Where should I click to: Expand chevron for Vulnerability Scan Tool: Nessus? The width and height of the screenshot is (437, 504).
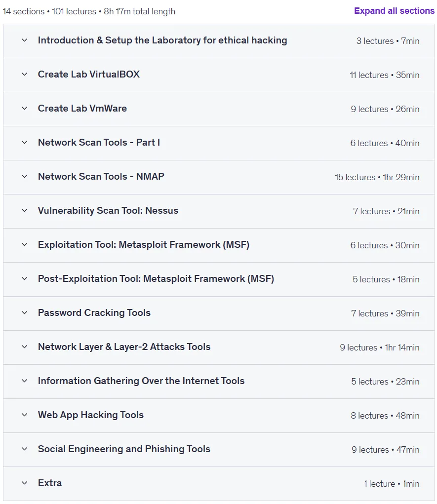tap(24, 211)
